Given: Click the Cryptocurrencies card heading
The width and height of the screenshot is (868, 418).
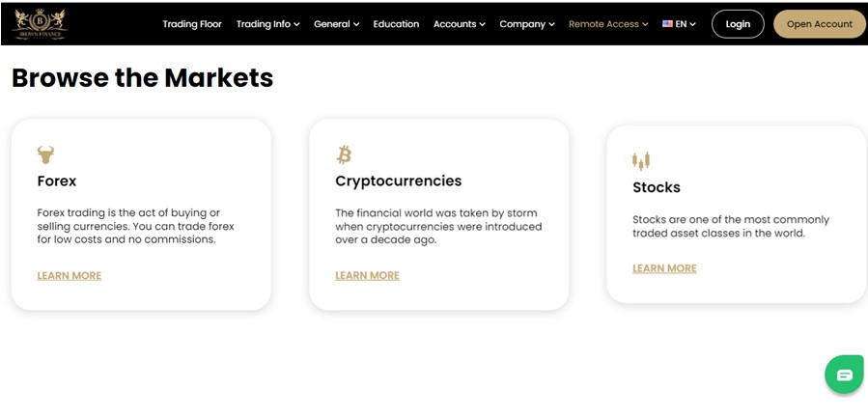Looking at the screenshot, I should click(x=398, y=181).
